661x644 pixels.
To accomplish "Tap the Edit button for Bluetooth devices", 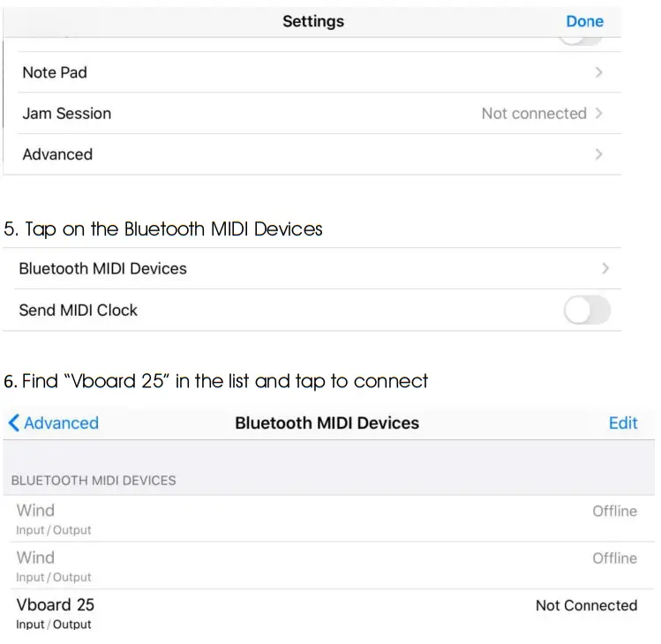I will [622, 423].
